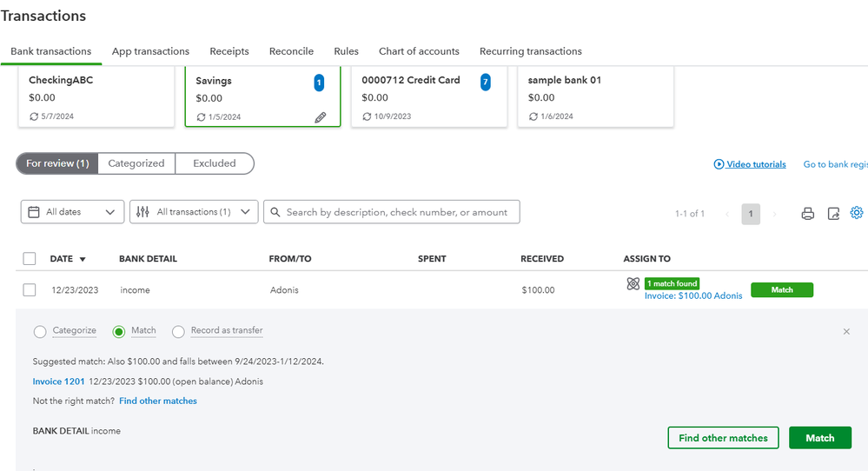Open the All dates dropdown
This screenshot has width=868, height=471.
tap(72, 212)
